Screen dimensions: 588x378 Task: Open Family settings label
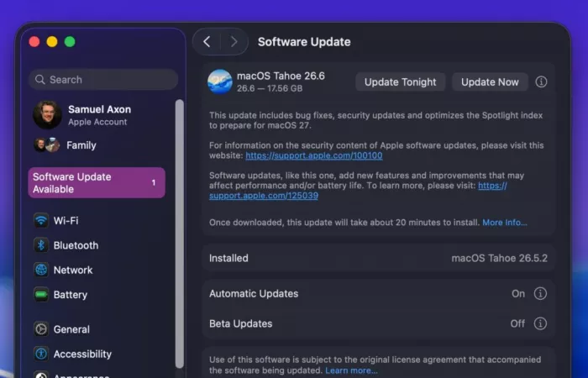coord(81,145)
